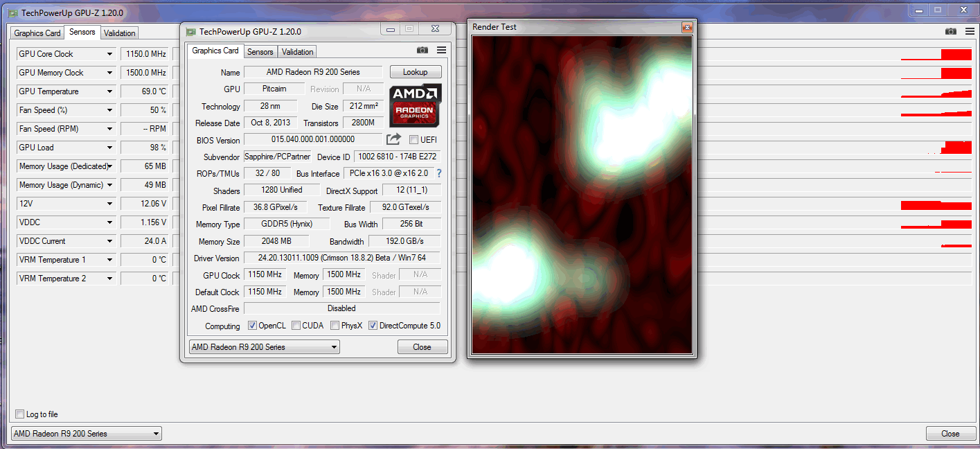Click the Name field showing AMD Radeon R9 200 Series
Screen dimensions: 980x449
tap(313, 72)
